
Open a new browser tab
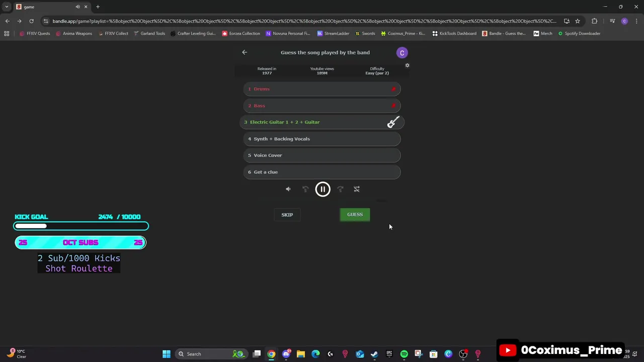[x=98, y=7]
